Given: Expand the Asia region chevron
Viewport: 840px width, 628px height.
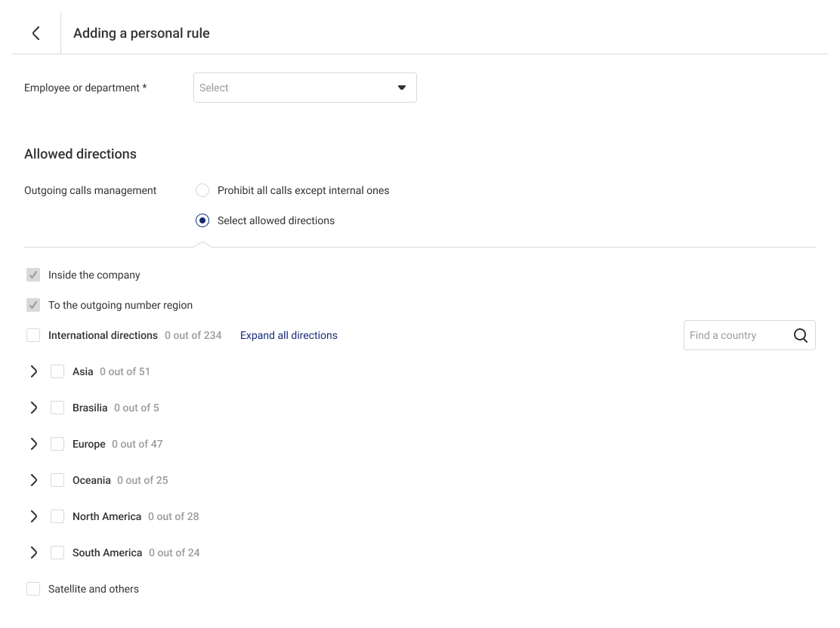Looking at the screenshot, I should 34,371.
